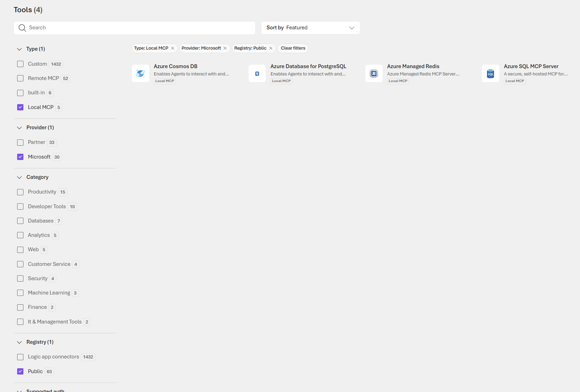Click in the Search tools field
Image resolution: width=580 pixels, height=392 pixels.
(x=140, y=28)
